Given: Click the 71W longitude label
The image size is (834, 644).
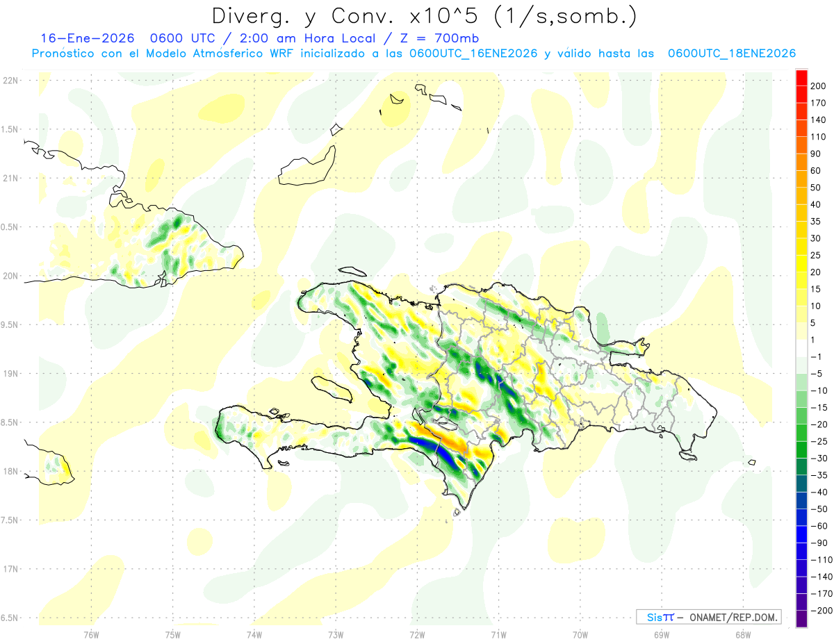Looking at the screenshot, I should 498,635.
